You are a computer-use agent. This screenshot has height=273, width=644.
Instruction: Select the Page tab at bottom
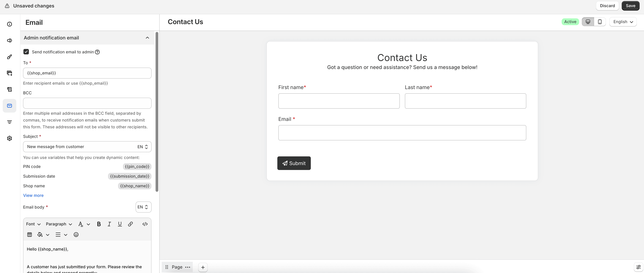(177, 267)
